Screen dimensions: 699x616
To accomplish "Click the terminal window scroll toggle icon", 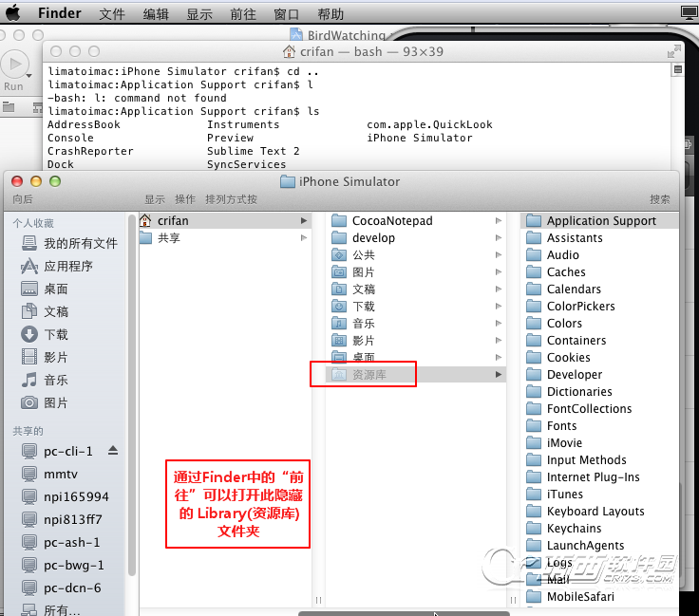I will (677, 69).
